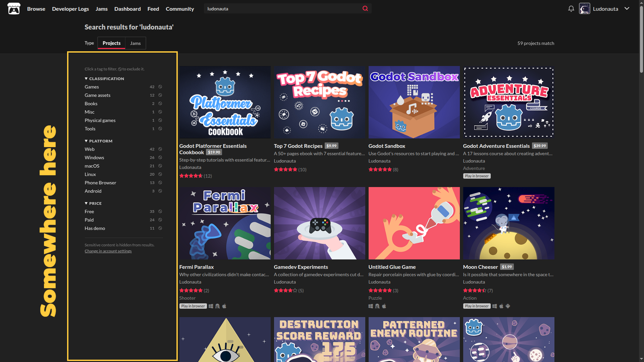Viewport: 644px width, 362px height.
Task: Exclude the Paid price tag
Action: [x=160, y=220]
